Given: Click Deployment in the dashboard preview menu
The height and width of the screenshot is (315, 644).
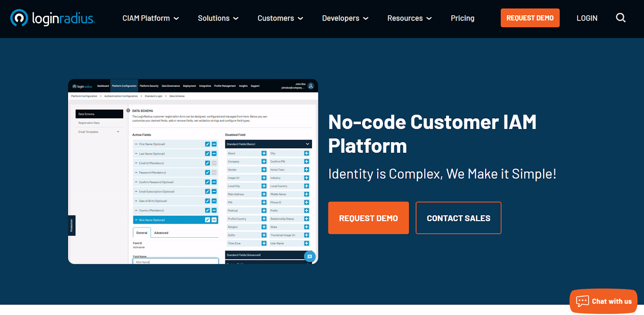Looking at the screenshot, I should 190,86.
